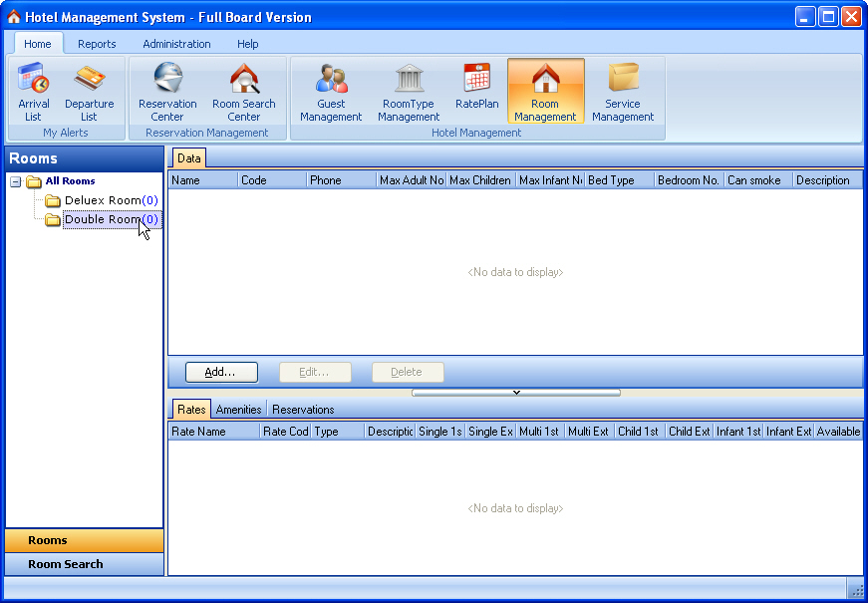Image resolution: width=868 pixels, height=603 pixels.
Task: Switch to the Reports ribbon tab
Action: point(97,44)
